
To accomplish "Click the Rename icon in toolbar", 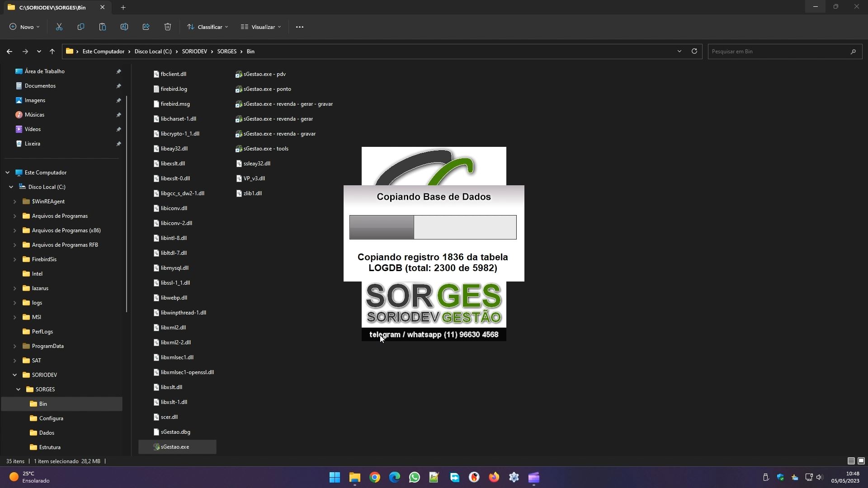I will pyautogui.click(x=124, y=27).
